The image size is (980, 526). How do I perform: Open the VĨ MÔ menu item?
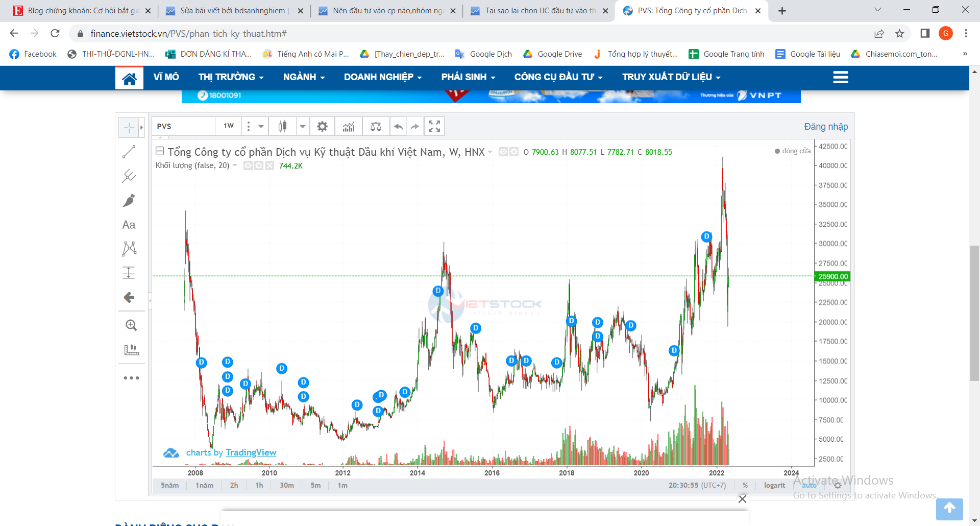tap(166, 77)
